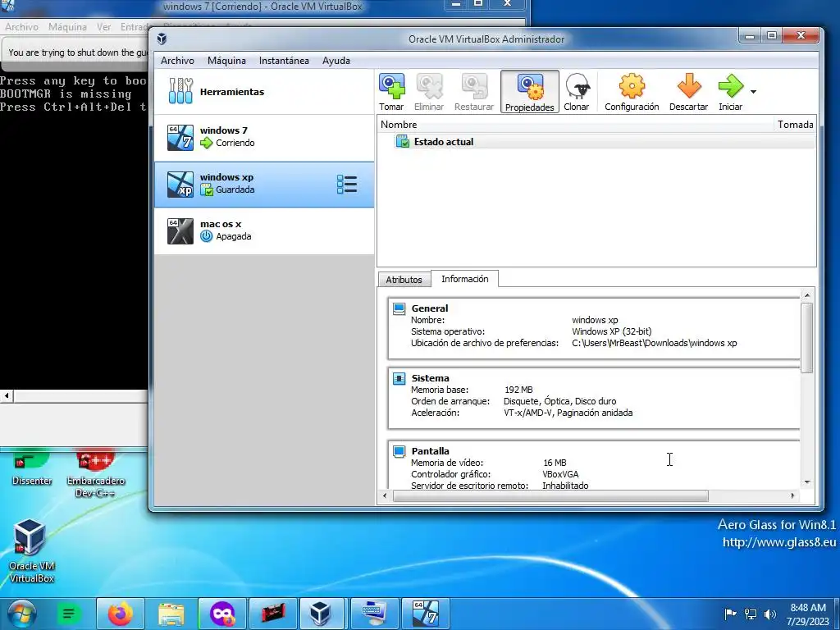
Task: Click the down arrow of information scrollbar
Action: pyautogui.click(x=807, y=482)
